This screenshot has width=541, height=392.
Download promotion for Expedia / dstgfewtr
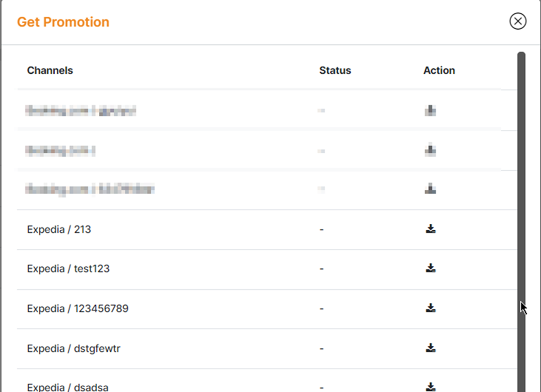pyautogui.click(x=431, y=348)
